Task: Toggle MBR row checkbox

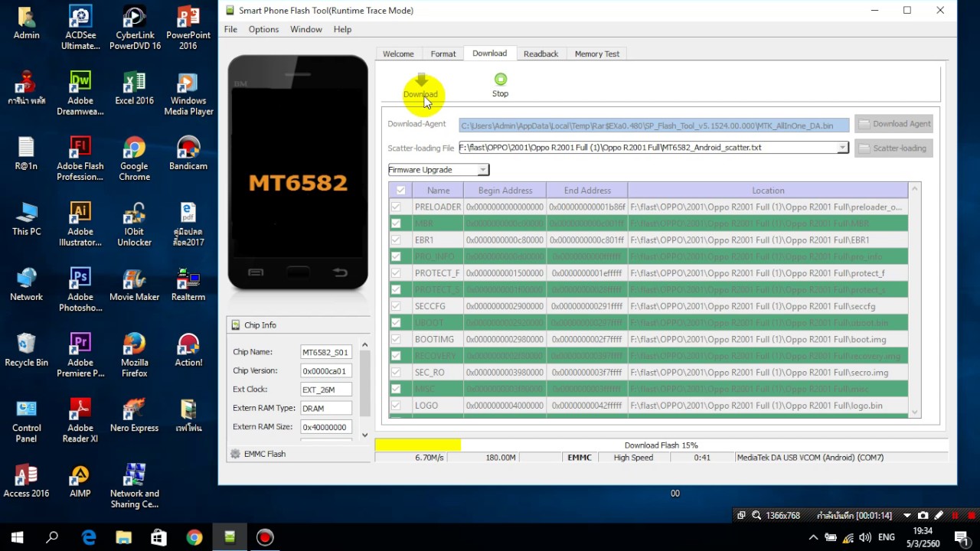Action: [396, 223]
